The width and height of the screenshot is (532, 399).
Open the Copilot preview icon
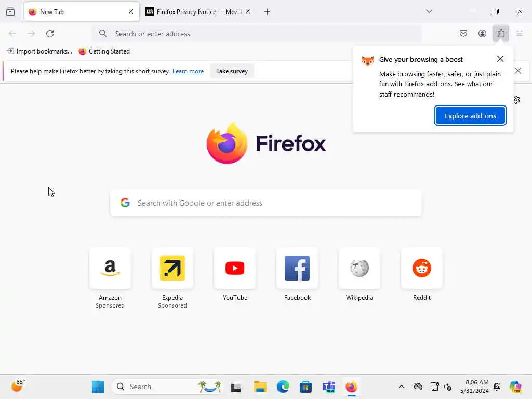515,387
